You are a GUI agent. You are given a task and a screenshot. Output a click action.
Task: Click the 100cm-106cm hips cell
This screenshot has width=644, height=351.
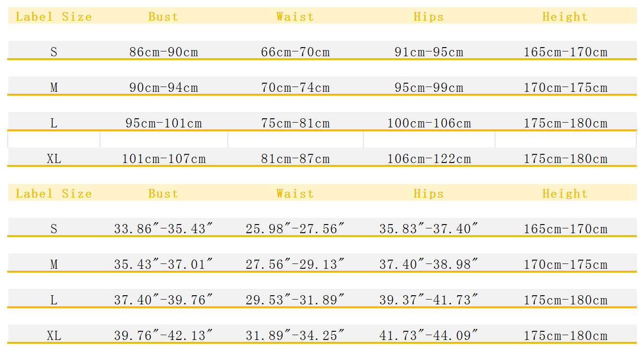pyautogui.click(x=429, y=123)
